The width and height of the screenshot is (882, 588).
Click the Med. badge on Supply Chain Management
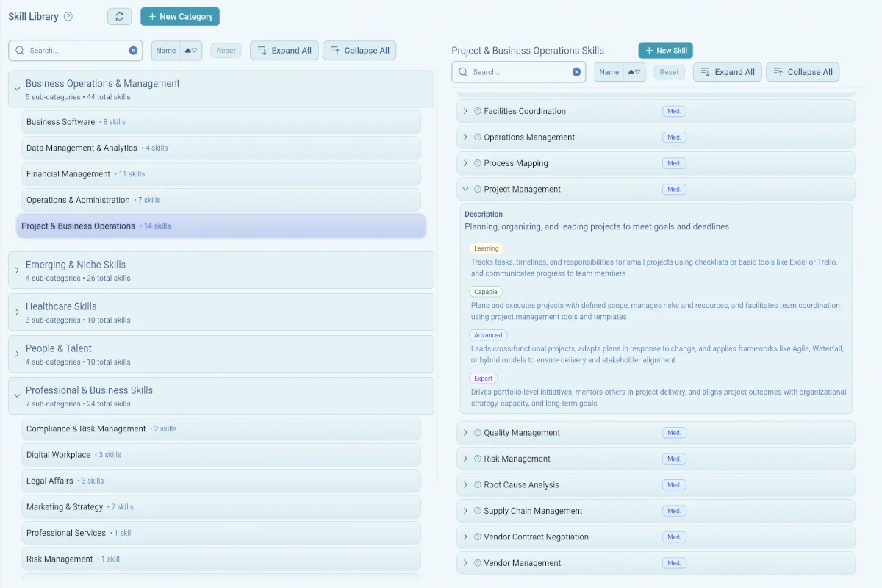674,511
